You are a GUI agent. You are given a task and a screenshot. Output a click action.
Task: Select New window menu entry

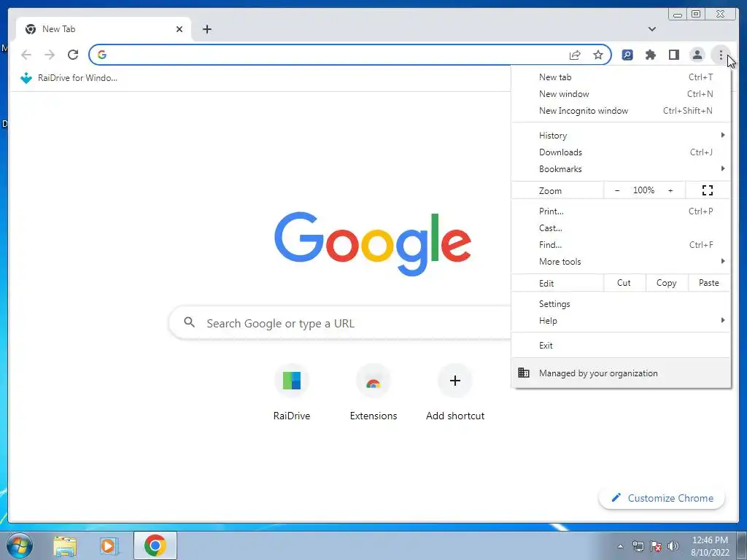point(621,94)
